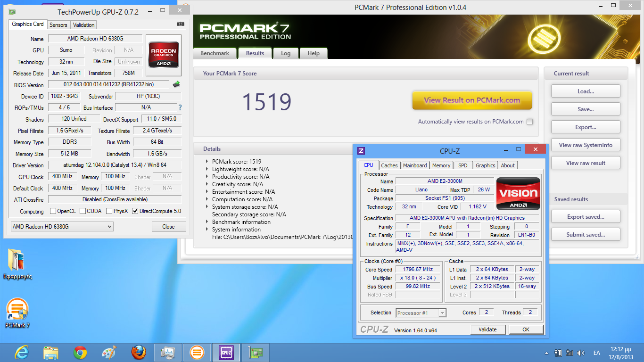The width and height of the screenshot is (644, 362).
Task: Launch Firefox from the taskbar
Action: click(x=139, y=353)
